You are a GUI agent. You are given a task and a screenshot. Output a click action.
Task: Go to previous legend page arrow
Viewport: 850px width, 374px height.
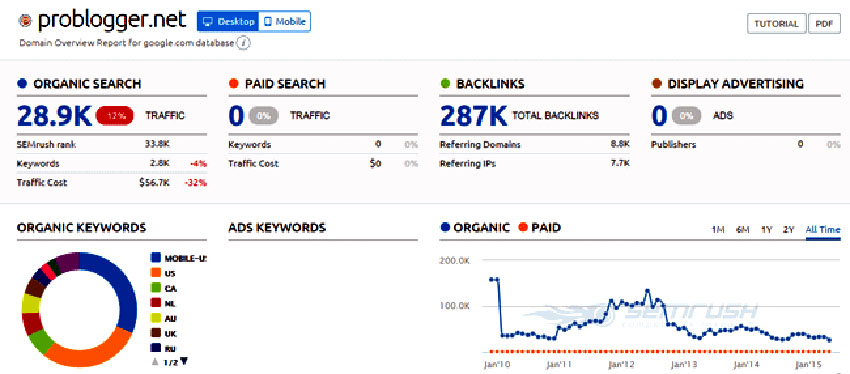(x=155, y=362)
